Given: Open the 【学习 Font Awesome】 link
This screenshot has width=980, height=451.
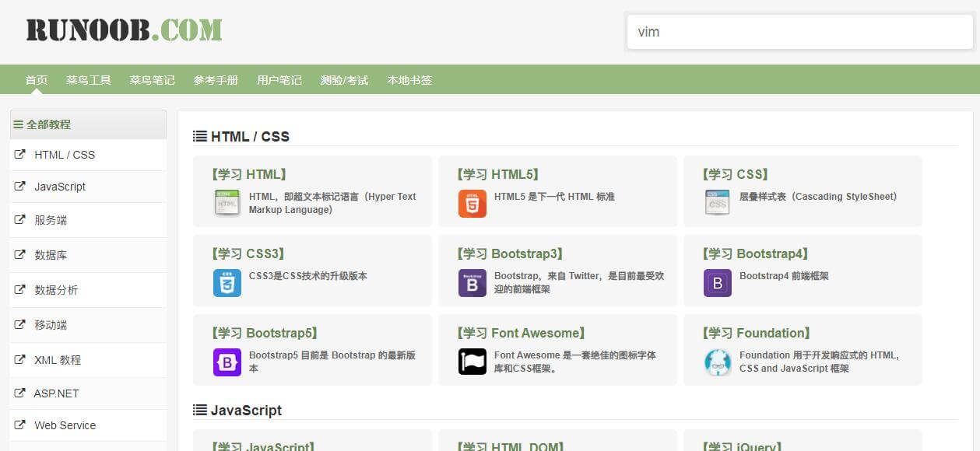Looking at the screenshot, I should pos(521,333).
